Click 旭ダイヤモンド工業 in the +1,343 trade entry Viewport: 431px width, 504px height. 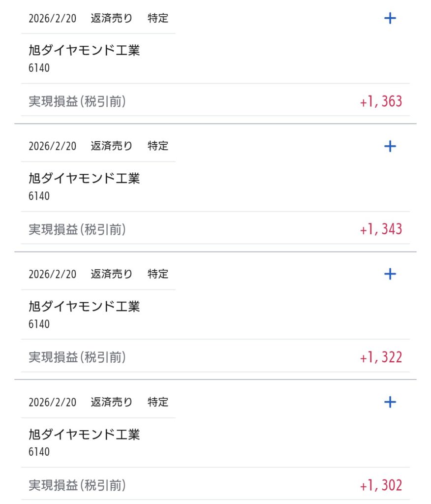click(84, 178)
